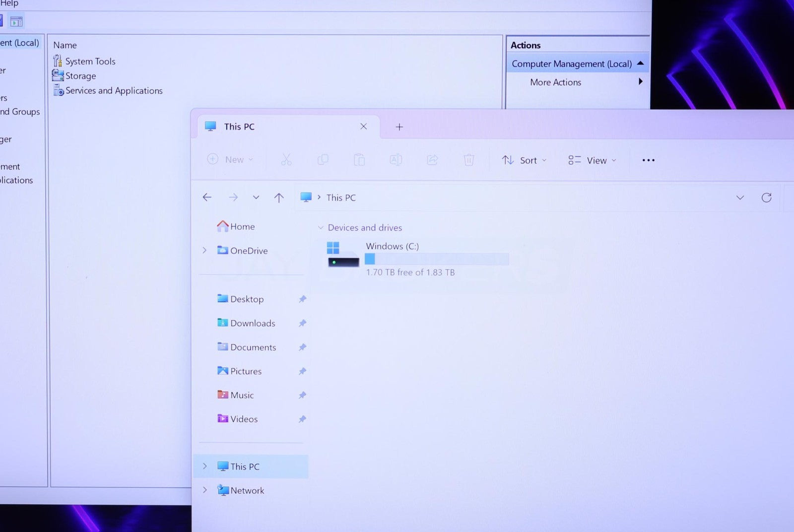Image resolution: width=794 pixels, height=532 pixels.
Task: Click the Paste clipboard icon
Action: 359,160
